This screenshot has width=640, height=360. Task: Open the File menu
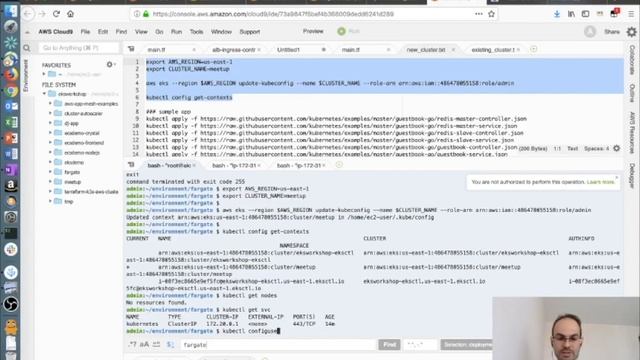pyautogui.click(x=85, y=31)
